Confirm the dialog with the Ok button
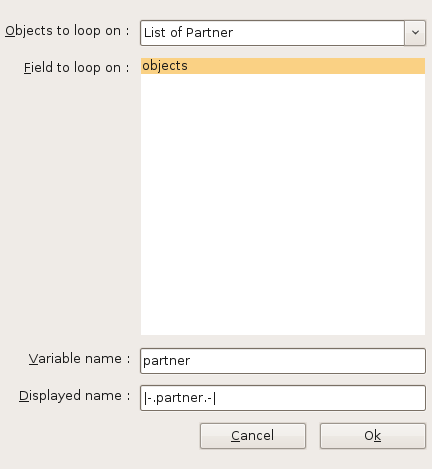The width and height of the screenshot is (432, 469). pos(373,436)
